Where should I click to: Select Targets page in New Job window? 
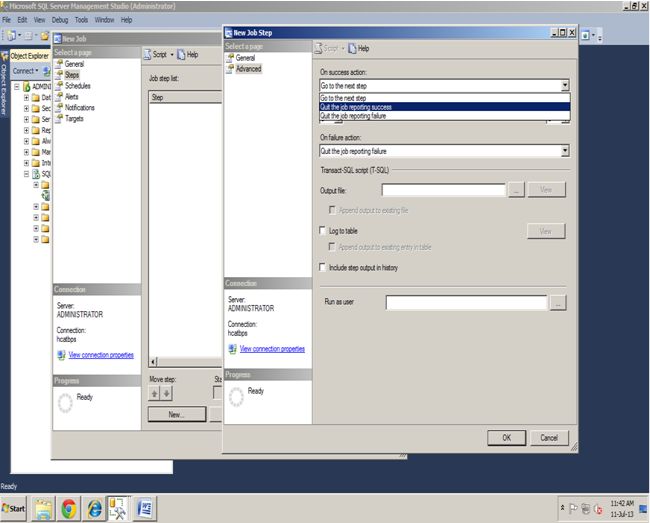pyautogui.click(x=74, y=119)
